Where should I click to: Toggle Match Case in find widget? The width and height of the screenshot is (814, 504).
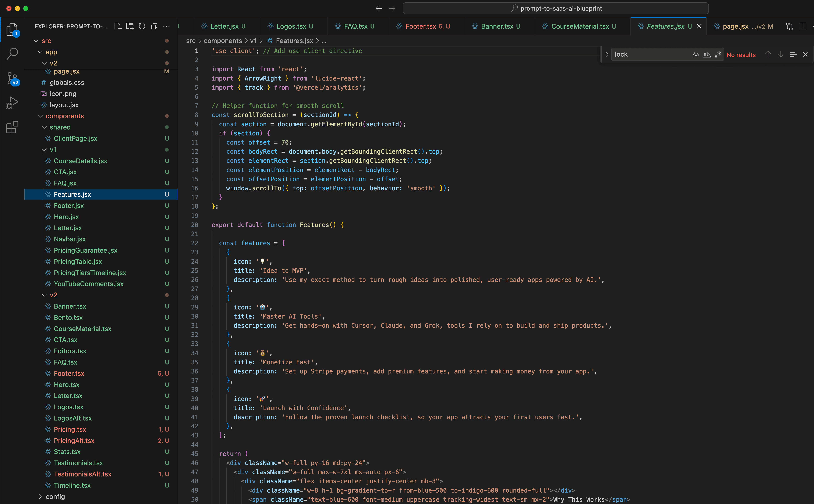pyautogui.click(x=695, y=54)
